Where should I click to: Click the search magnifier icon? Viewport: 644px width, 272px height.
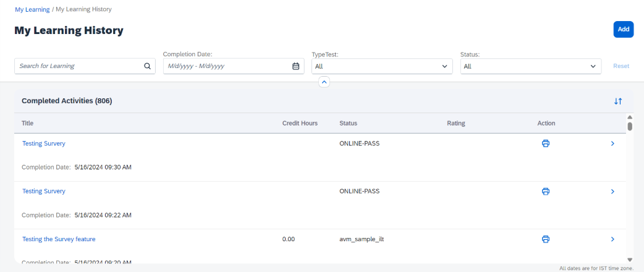pyautogui.click(x=148, y=66)
